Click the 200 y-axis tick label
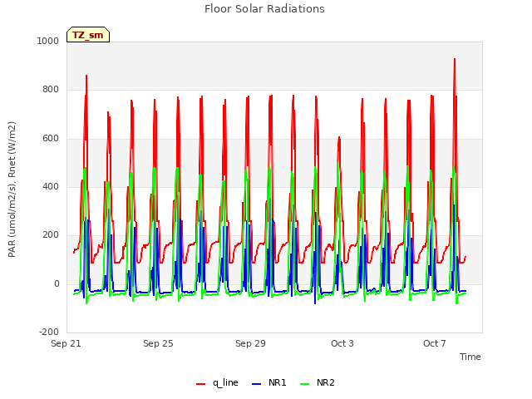The height and width of the screenshot is (399, 532). [x=51, y=234]
